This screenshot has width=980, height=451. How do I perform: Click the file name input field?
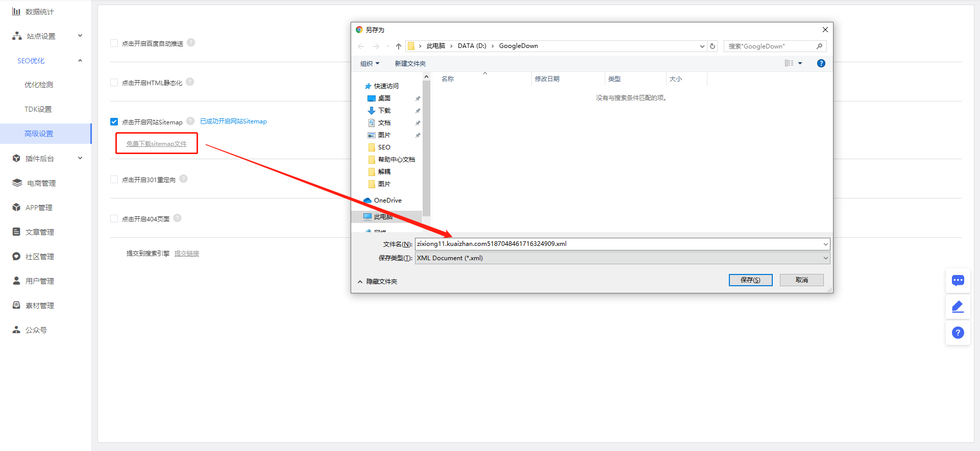618,244
